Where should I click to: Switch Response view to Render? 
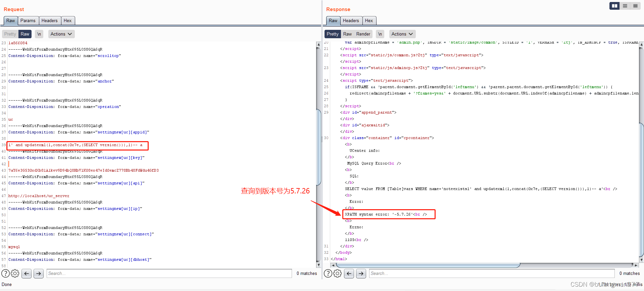[x=363, y=34]
